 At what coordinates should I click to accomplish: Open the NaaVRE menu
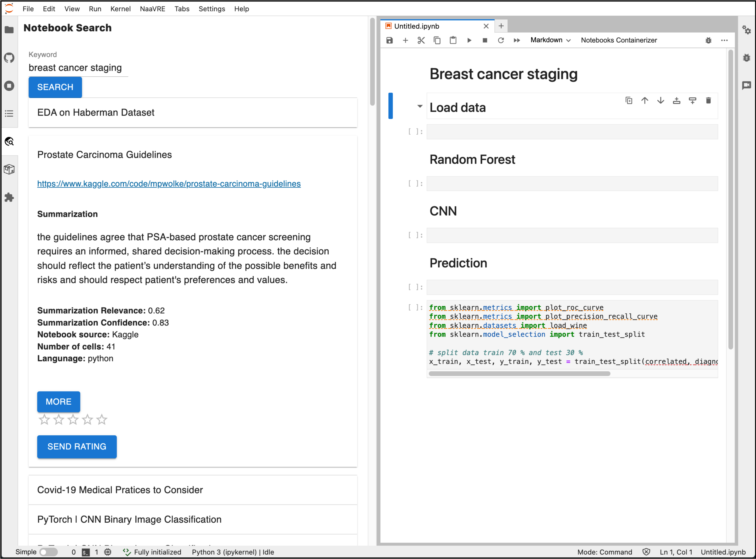[153, 9]
